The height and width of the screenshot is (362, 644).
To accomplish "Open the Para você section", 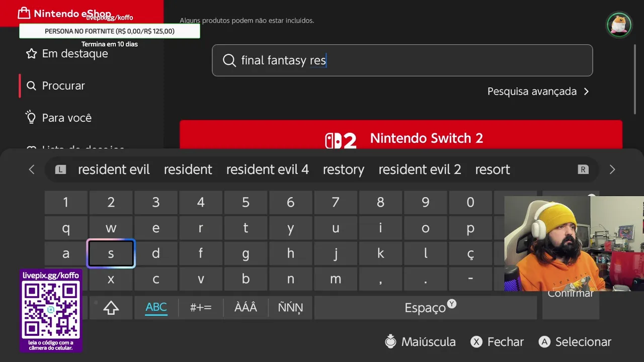I will 59,118.
